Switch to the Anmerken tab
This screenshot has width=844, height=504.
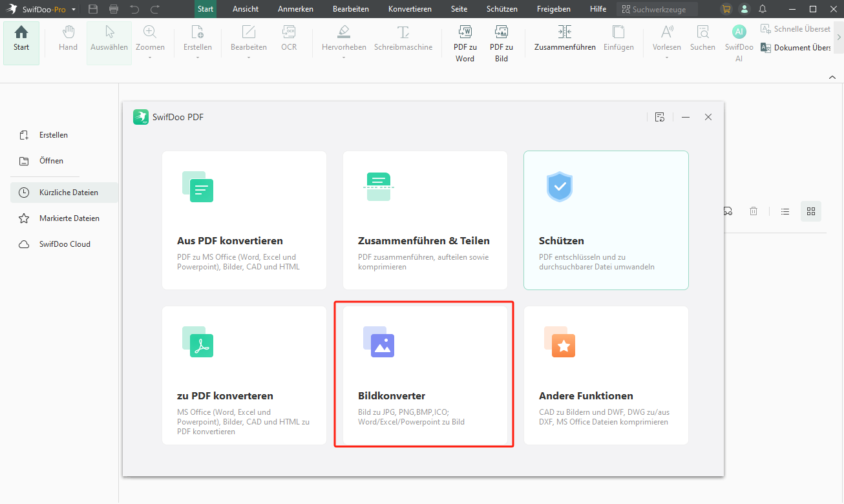pyautogui.click(x=295, y=9)
